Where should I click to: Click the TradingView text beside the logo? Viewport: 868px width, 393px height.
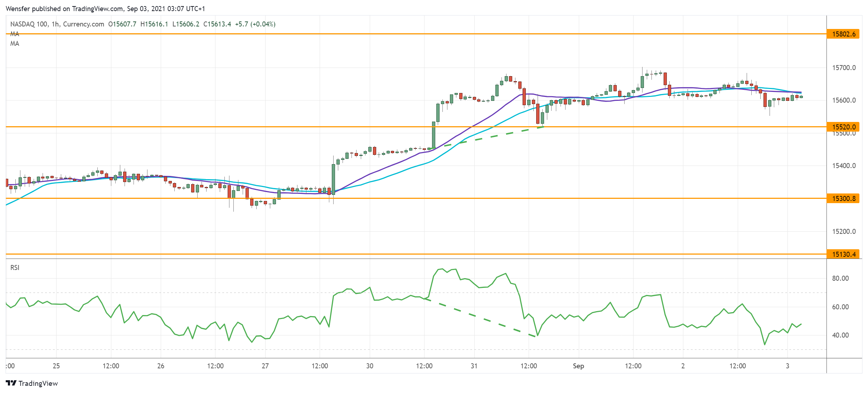coord(38,383)
